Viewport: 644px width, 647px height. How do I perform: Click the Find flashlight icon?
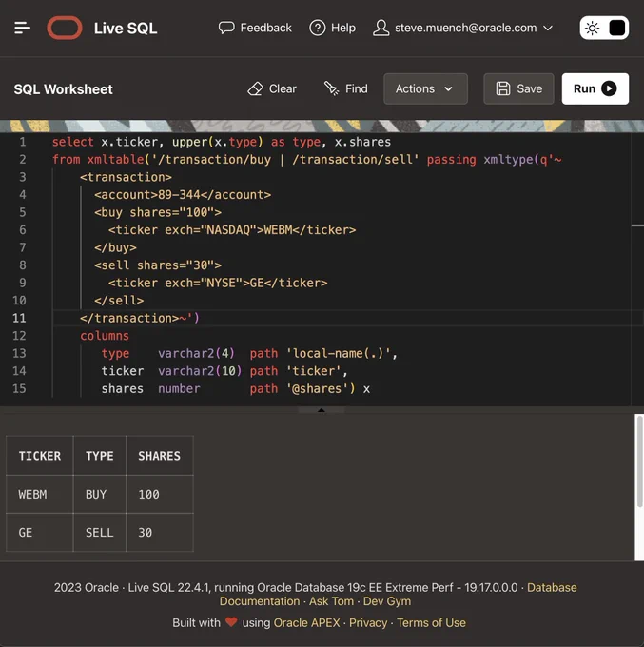[331, 88]
